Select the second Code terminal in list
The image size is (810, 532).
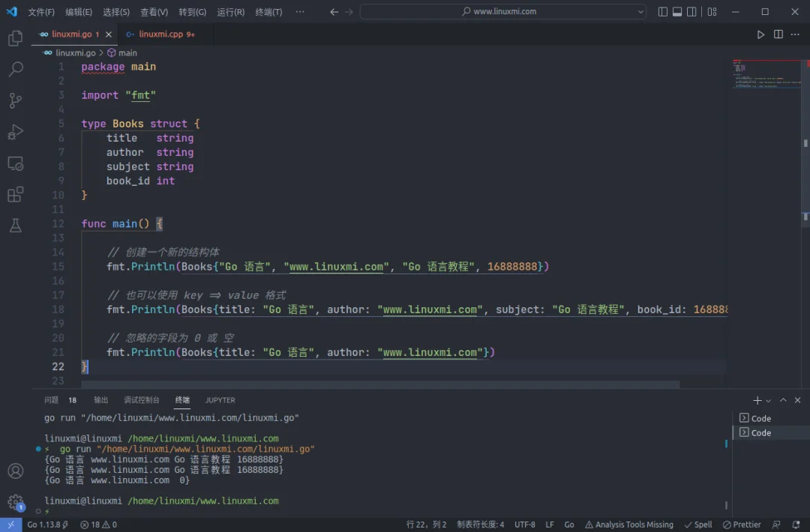(x=771, y=433)
